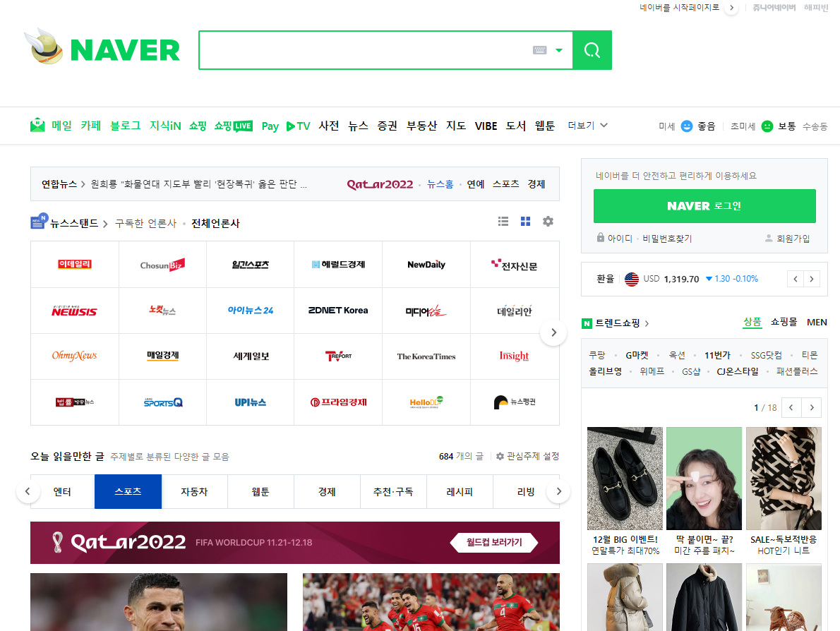The height and width of the screenshot is (631, 840).
Task: Open the patterned knit sweater thumbnail
Action: click(x=784, y=479)
